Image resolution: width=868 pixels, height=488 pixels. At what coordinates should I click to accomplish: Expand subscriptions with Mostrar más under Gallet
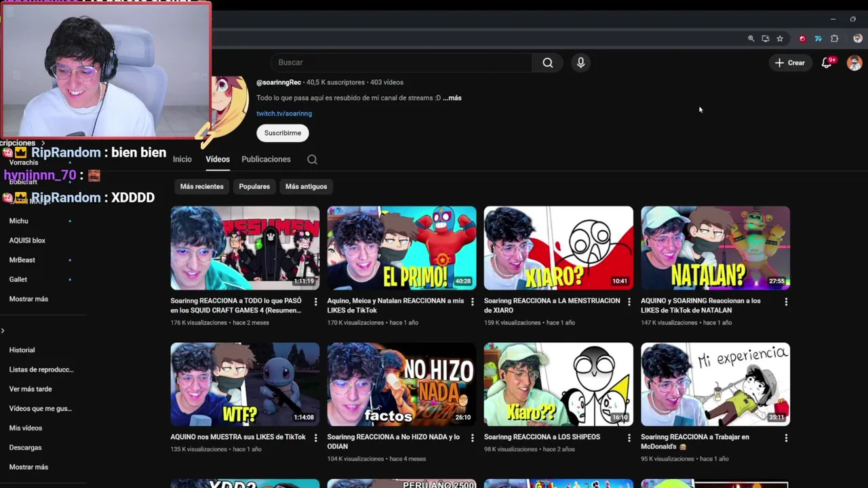pyautogui.click(x=28, y=299)
